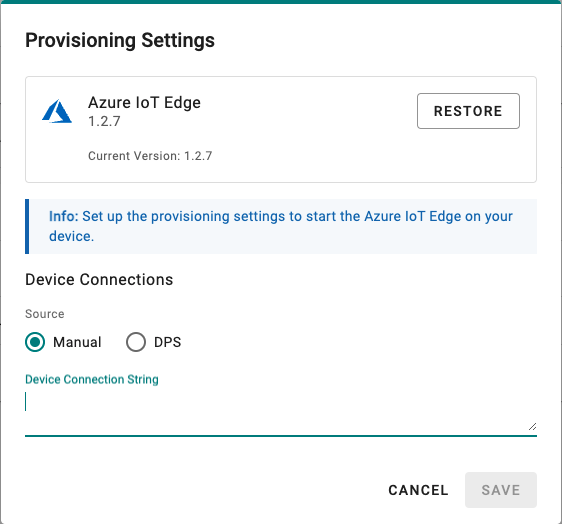Click the Source field label
Viewport: 562px width, 524px height.
pyautogui.click(x=45, y=314)
